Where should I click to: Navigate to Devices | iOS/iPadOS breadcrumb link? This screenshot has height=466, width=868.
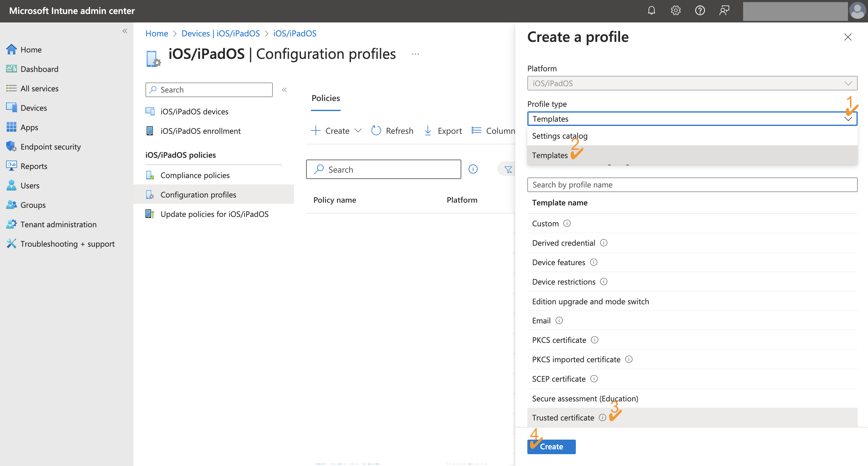click(x=221, y=33)
